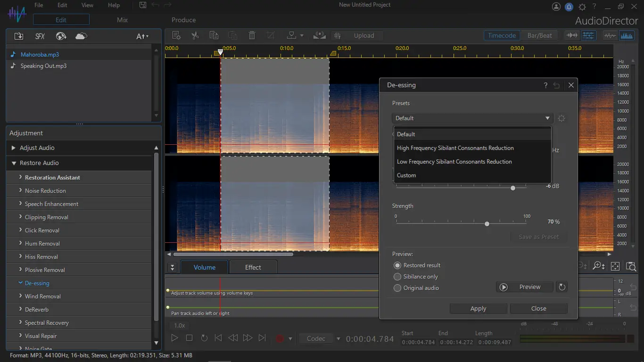644x362 pixels.
Task: Click the Bar/Beat button
Action: pyautogui.click(x=539, y=35)
